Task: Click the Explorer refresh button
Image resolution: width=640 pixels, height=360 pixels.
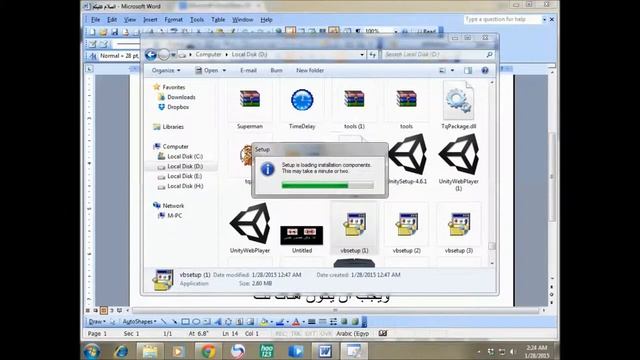Action: point(373,54)
